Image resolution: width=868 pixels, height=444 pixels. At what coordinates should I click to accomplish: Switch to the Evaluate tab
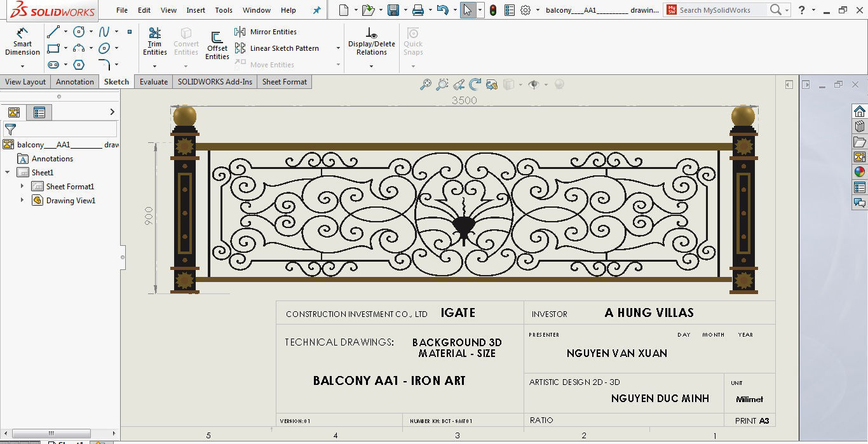154,82
